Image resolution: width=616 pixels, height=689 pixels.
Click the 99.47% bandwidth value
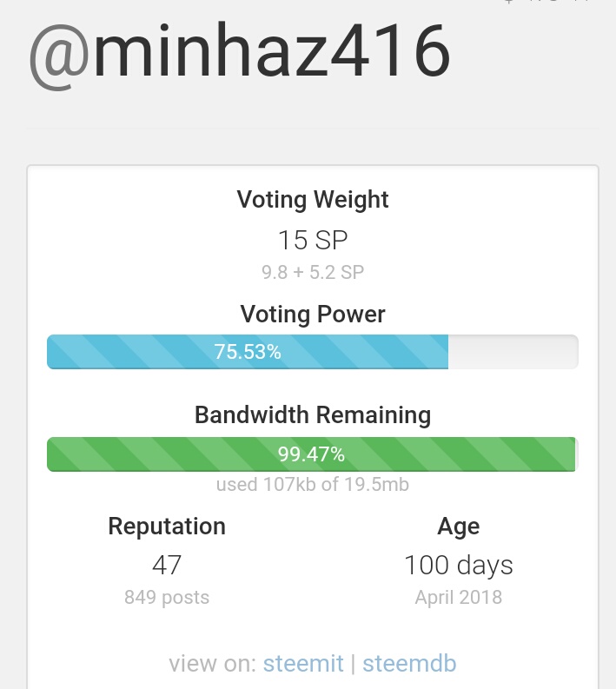[311, 454]
